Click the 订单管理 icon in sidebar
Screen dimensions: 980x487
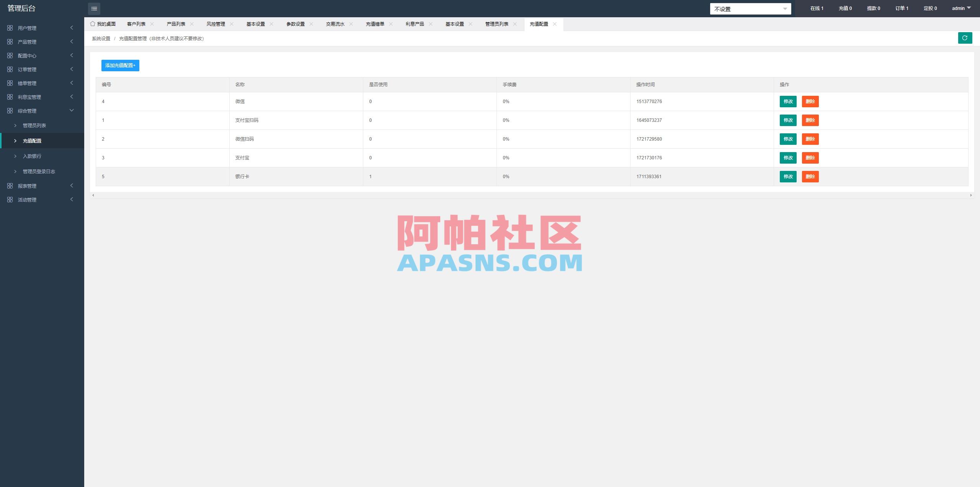pos(10,69)
